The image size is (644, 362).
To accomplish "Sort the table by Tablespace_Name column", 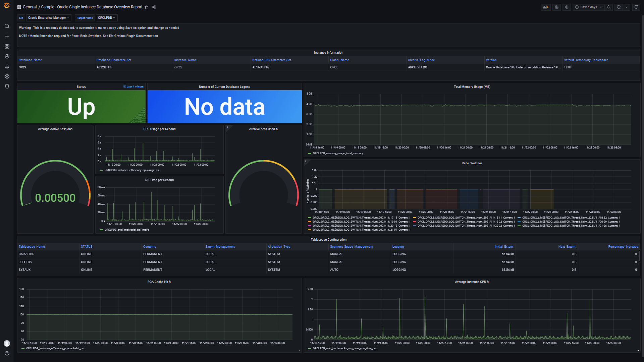I will 32,246.
